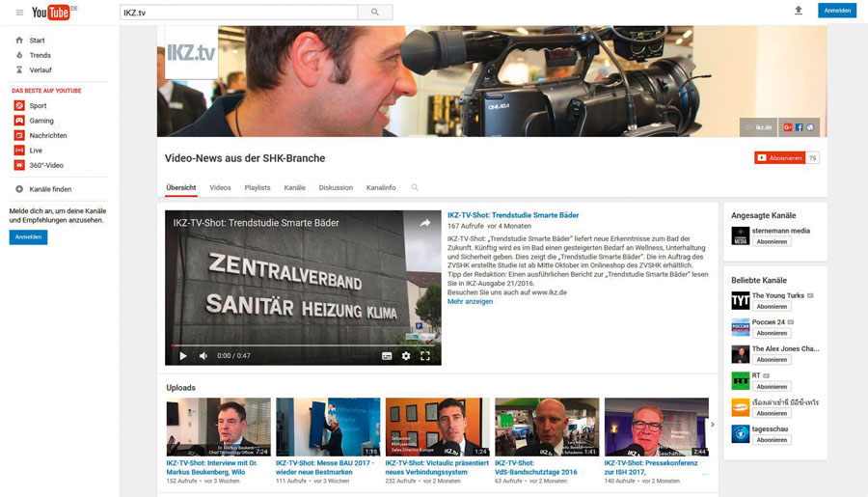The width and height of the screenshot is (868, 497).
Task: Click the sidebar Anmelden button
Action: pyautogui.click(x=28, y=237)
